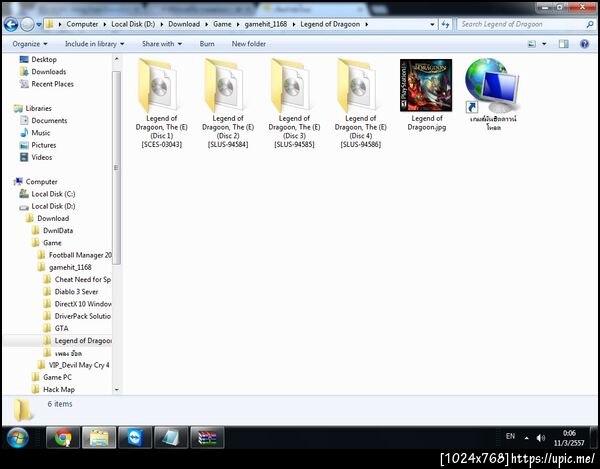Select the gamehit_1168 folder in tree
Image resolution: width=600 pixels, height=469 pixels.
[65, 267]
